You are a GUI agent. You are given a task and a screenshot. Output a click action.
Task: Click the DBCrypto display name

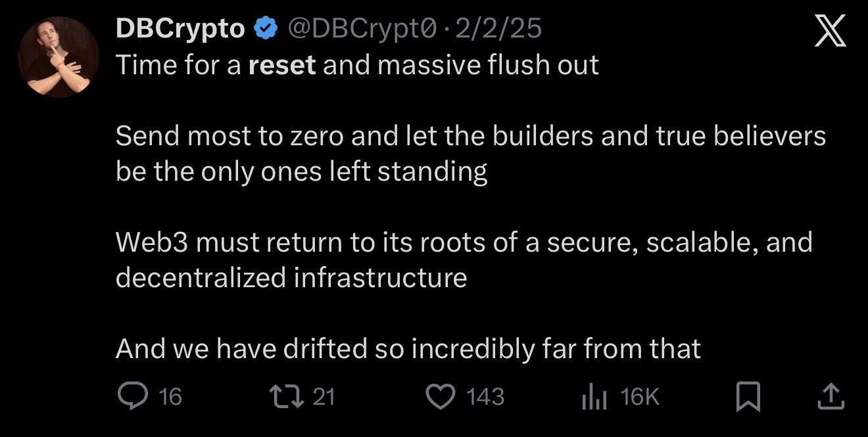point(180,29)
